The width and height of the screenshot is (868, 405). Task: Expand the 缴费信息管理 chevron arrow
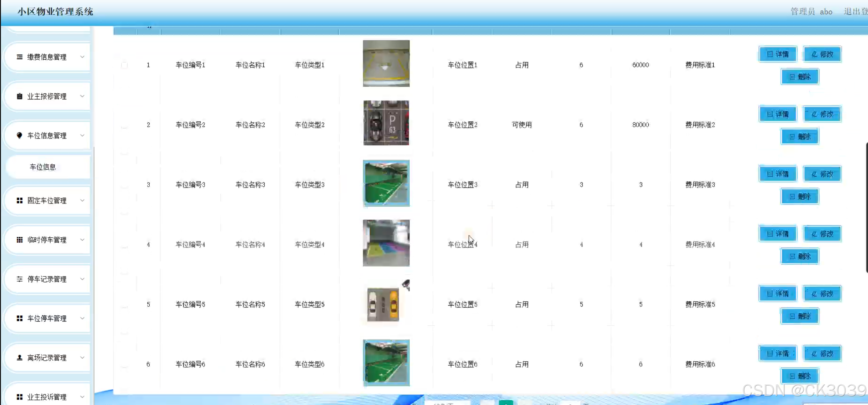pyautogui.click(x=82, y=57)
